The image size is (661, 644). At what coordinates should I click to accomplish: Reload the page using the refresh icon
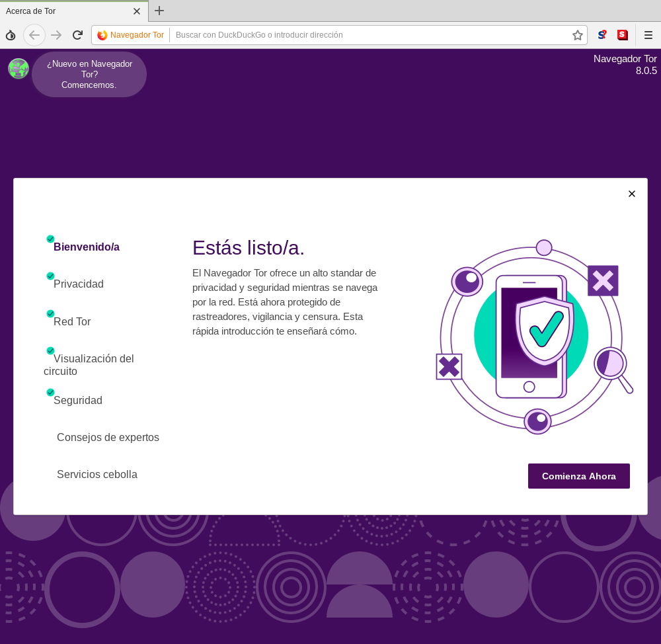coord(77,34)
